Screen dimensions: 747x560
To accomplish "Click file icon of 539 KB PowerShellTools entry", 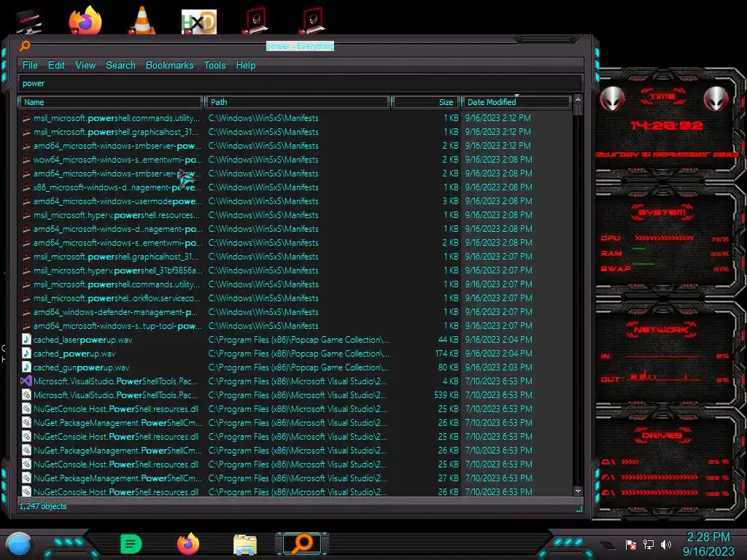I will pos(26,394).
